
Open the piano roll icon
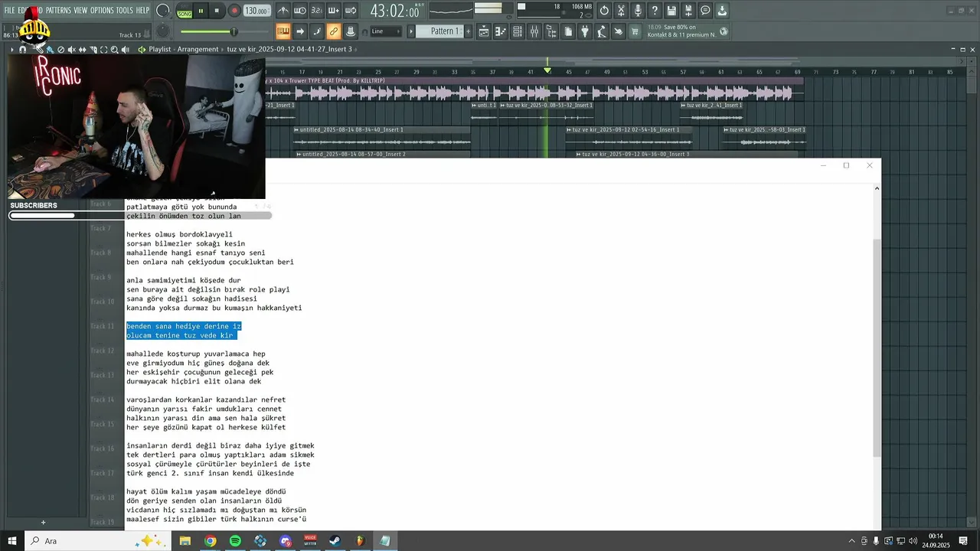tap(501, 31)
